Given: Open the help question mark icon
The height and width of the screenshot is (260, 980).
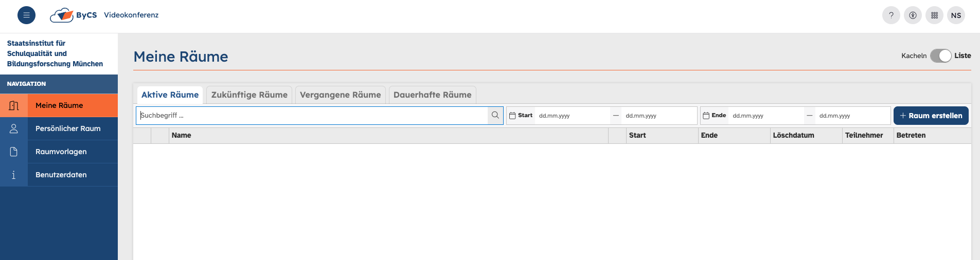Looking at the screenshot, I should [x=891, y=15].
